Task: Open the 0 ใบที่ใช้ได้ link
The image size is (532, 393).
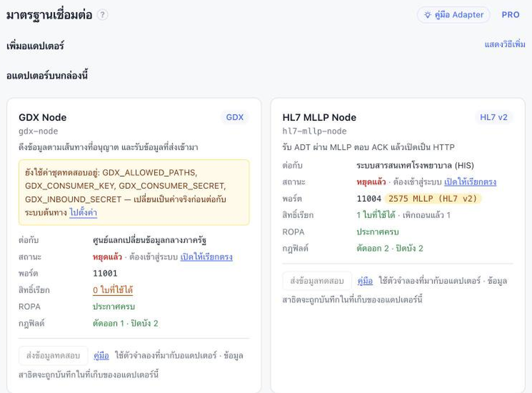Action: [113, 290]
